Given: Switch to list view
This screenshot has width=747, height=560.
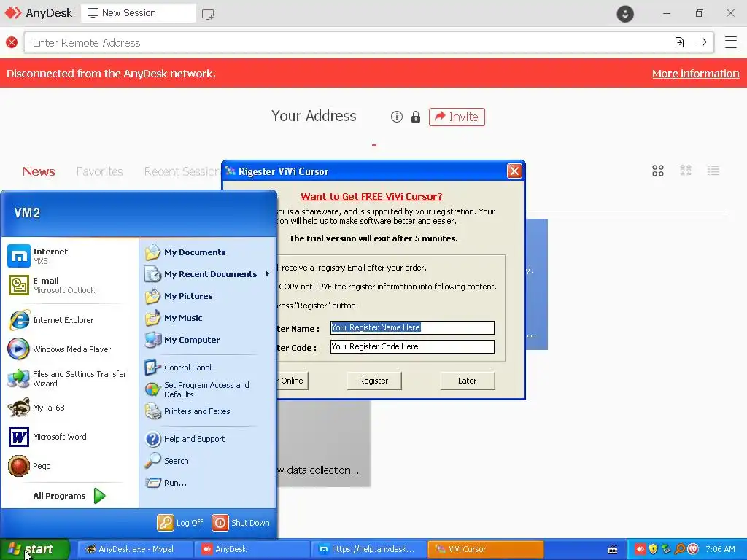Looking at the screenshot, I should (x=713, y=171).
